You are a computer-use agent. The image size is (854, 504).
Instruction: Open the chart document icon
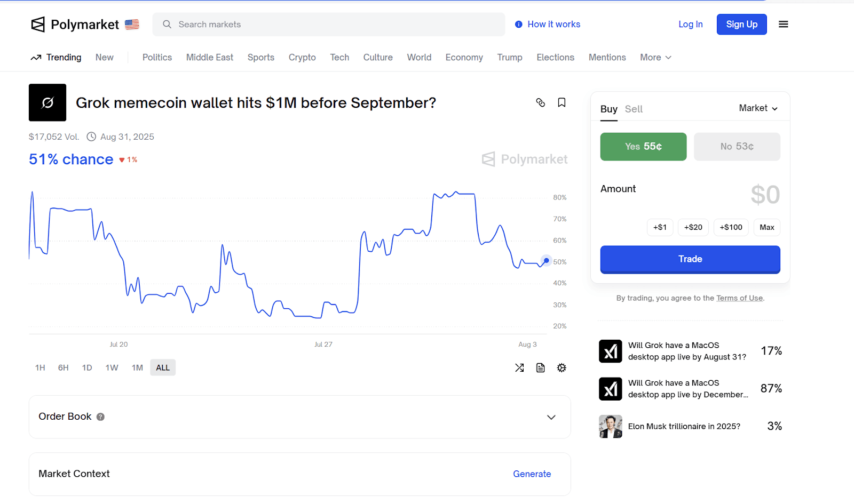[540, 367]
